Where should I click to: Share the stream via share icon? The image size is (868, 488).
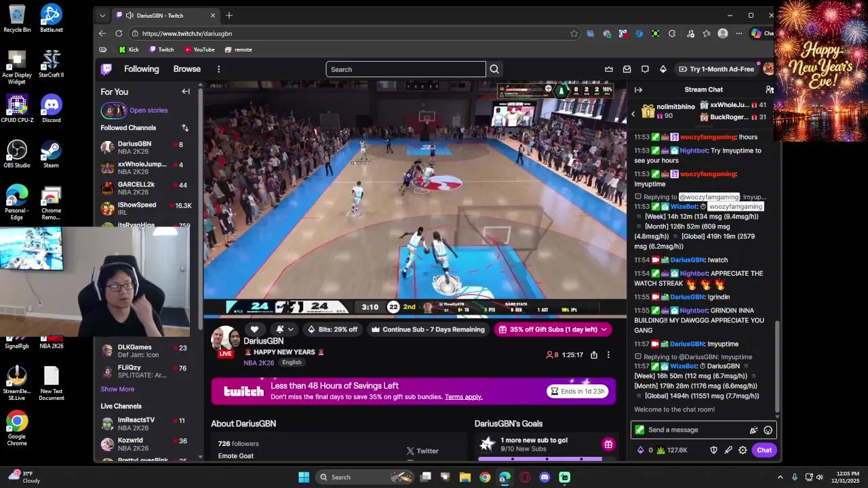click(x=594, y=354)
